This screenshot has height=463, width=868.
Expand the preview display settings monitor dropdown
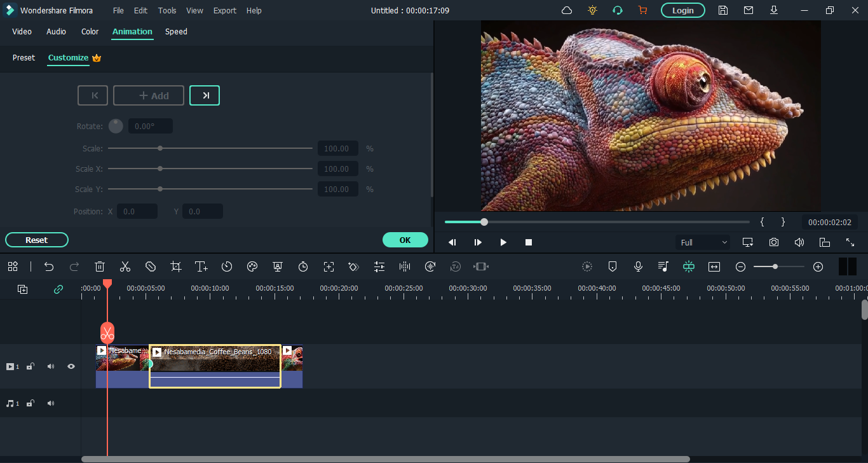pyautogui.click(x=748, y=242)
